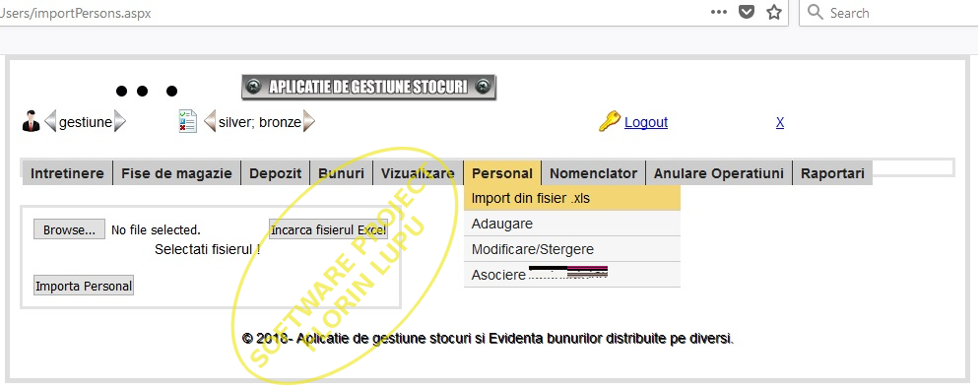Open the Fise de magazie menu

177,173
